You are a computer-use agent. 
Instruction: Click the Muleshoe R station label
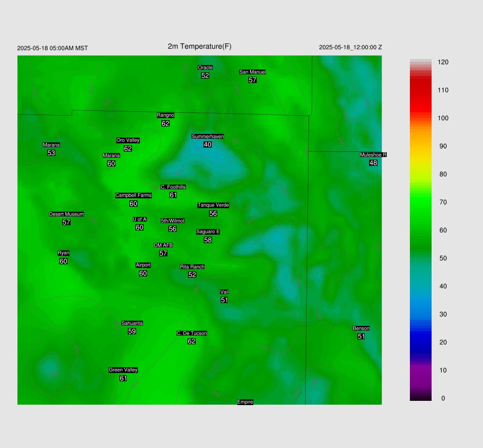(374, 155)
